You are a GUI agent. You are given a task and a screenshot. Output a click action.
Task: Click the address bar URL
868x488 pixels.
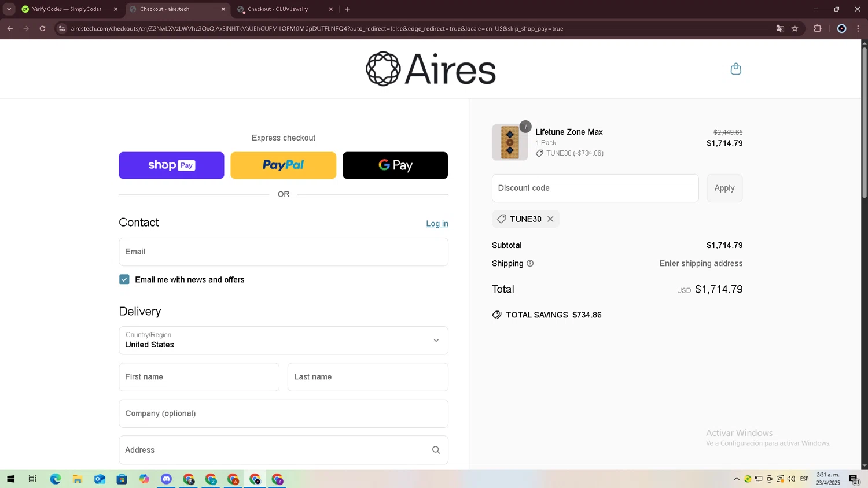coord(317,28)
